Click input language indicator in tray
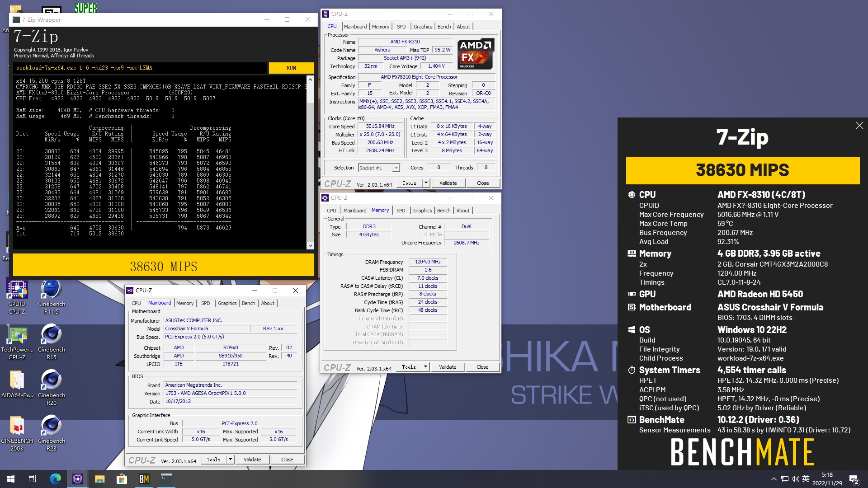 tap(806, 479)
